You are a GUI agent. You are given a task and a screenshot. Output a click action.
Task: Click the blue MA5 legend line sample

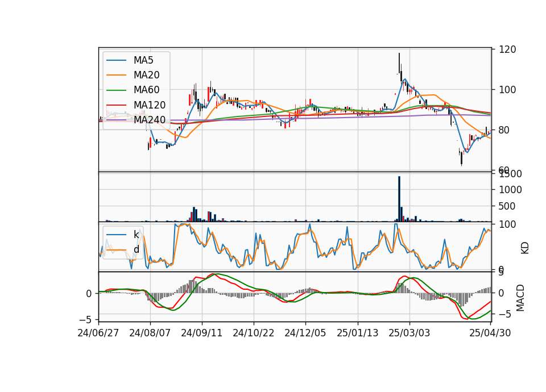(116, 60)
